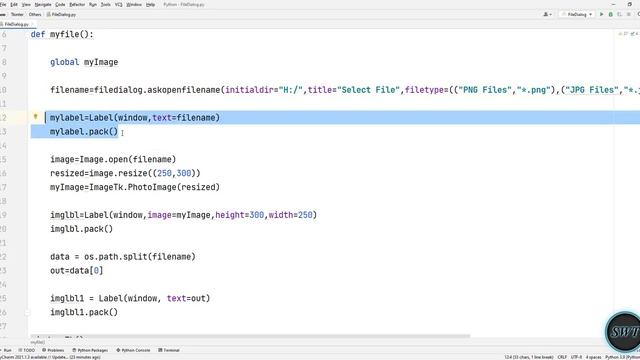Click the 'global myImage' line

pos(84,62)
